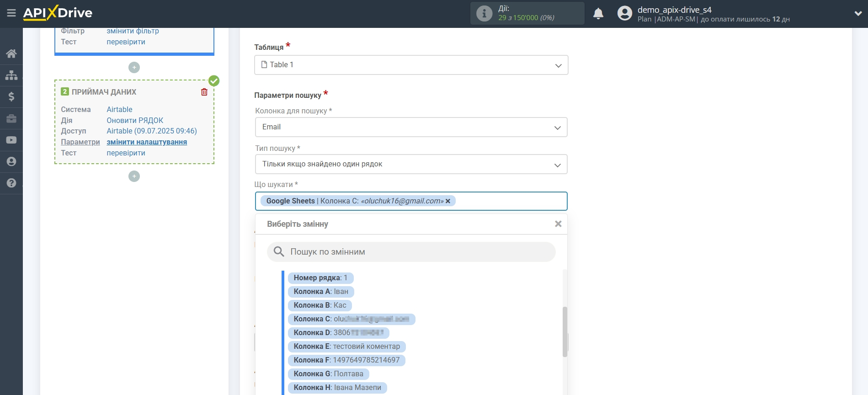The image size is (868, 395).
Task: Close the variable selection panel
Action: click(x=558, y=224)
